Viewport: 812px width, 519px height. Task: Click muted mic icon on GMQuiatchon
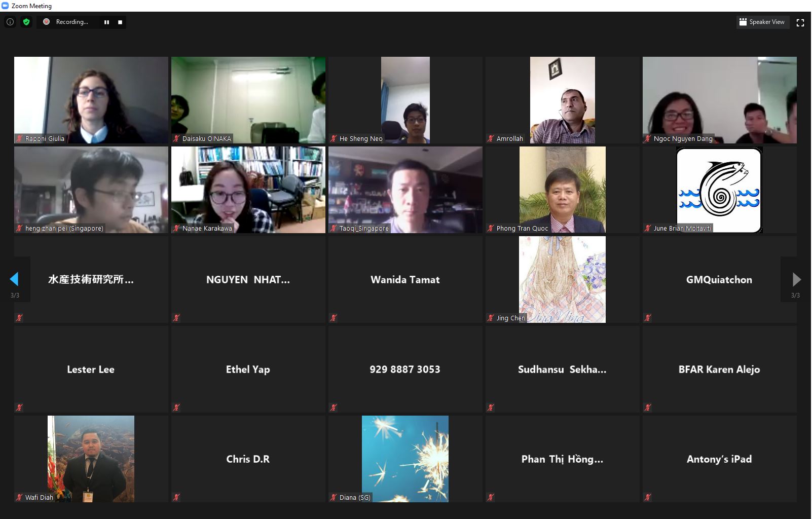point(648,318)
